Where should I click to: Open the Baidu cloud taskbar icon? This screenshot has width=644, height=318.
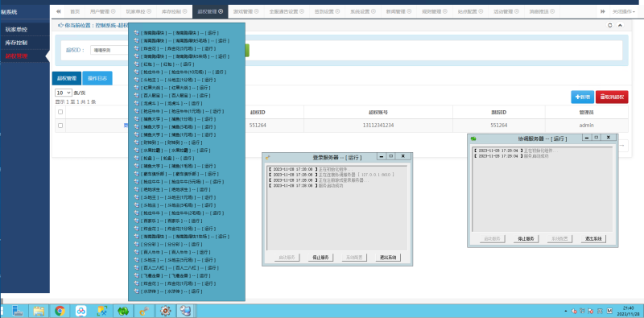(x=81, y=311)
